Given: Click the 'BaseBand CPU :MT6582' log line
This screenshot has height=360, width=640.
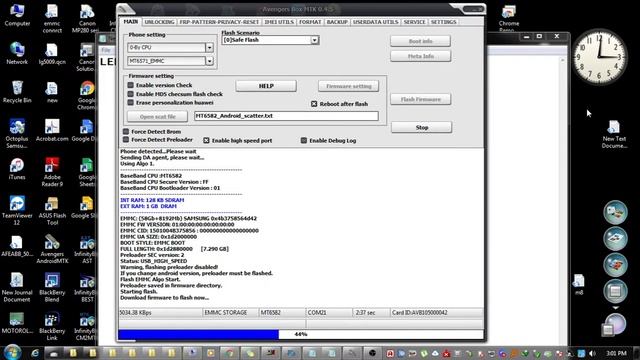Looking at the screenshot, I should [x=151, y=176].
